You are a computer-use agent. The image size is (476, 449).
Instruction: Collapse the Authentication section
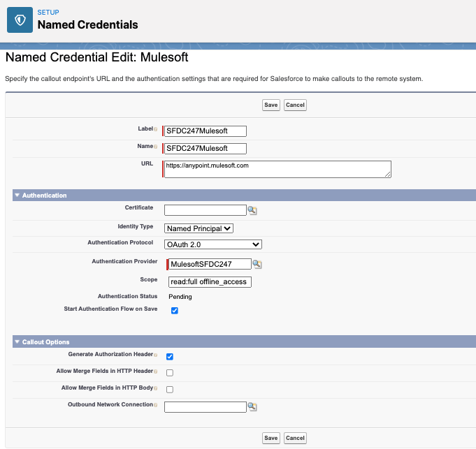click(17, 196)
